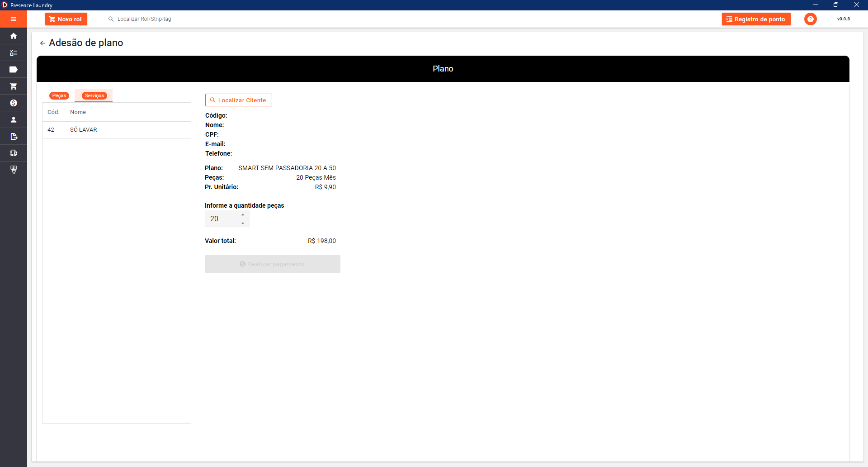Click the Plano header bar
This screenshot has height=467, width=868.
coord(443,69)
